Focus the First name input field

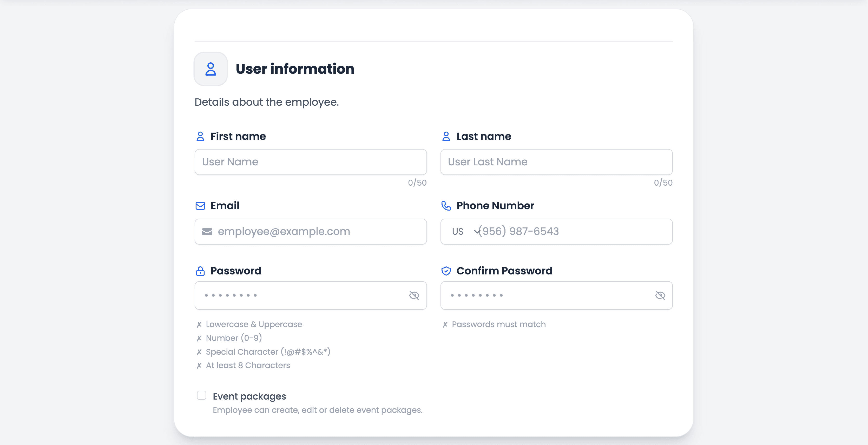click(310, 162)
